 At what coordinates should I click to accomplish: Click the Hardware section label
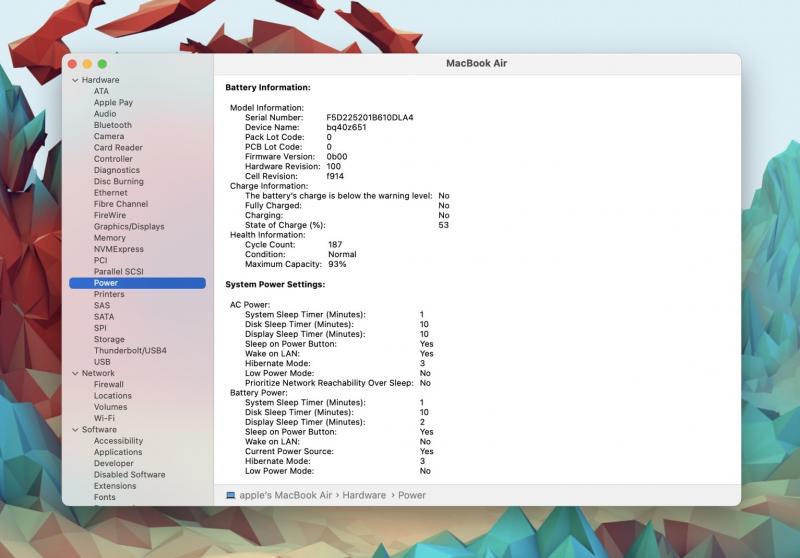pyautogui.click(x=100, y=80)
